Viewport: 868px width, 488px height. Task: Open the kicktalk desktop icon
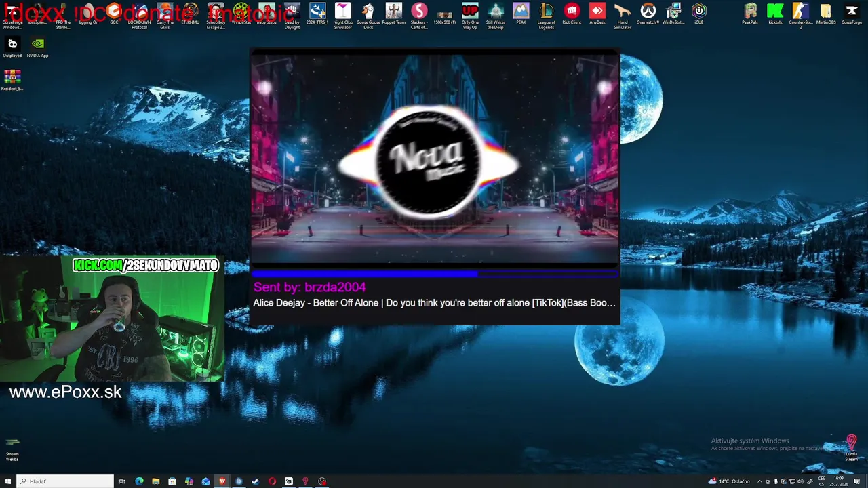(x=775, y=14)
